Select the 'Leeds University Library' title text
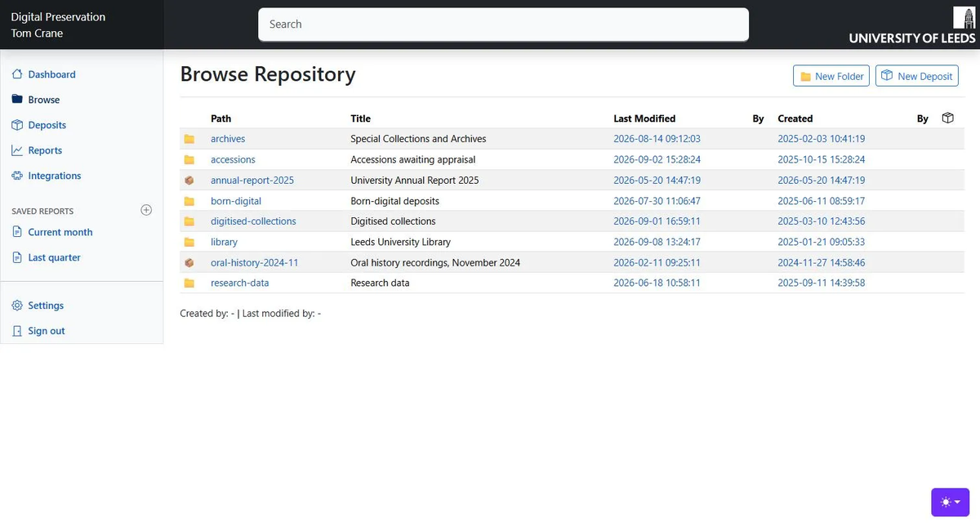This screenshot has width=980, height=527. click(400, 242)
